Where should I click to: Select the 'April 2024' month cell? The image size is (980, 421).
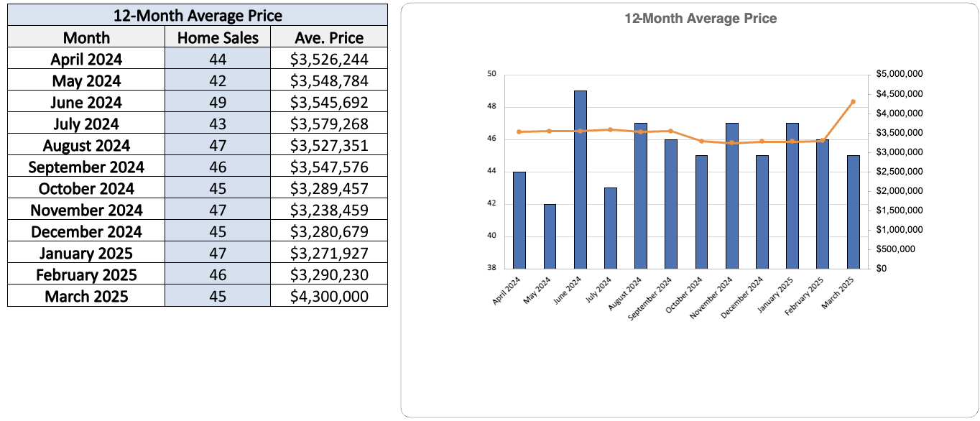(x=86, y=59)
